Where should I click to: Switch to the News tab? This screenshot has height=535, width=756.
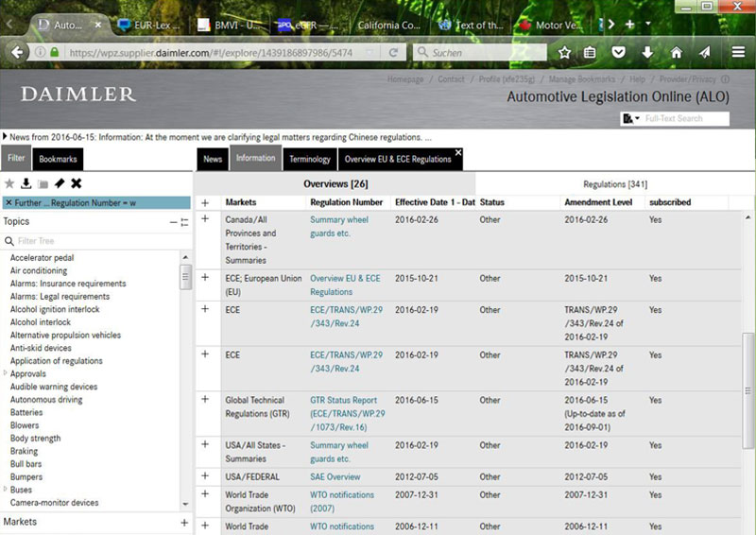(x=213, y=159)
